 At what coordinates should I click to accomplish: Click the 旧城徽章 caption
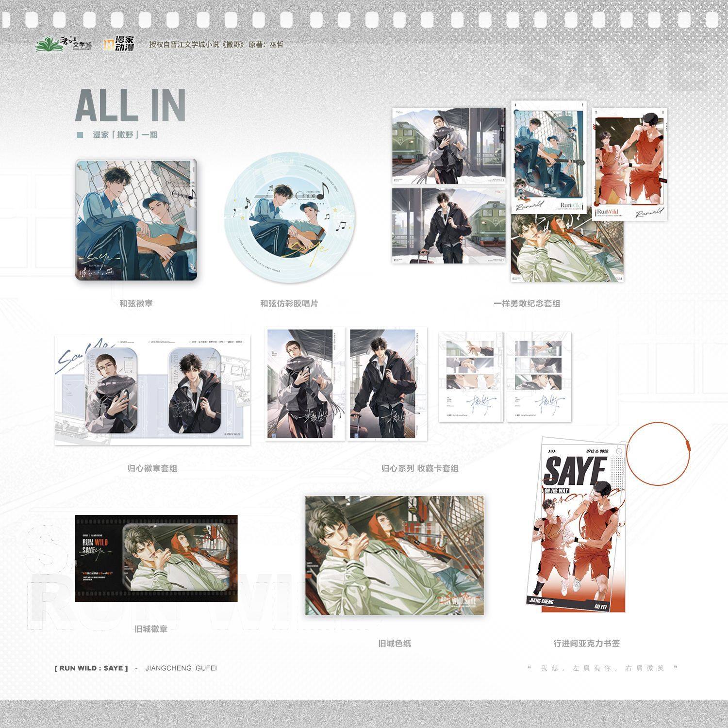pos(151,629)
